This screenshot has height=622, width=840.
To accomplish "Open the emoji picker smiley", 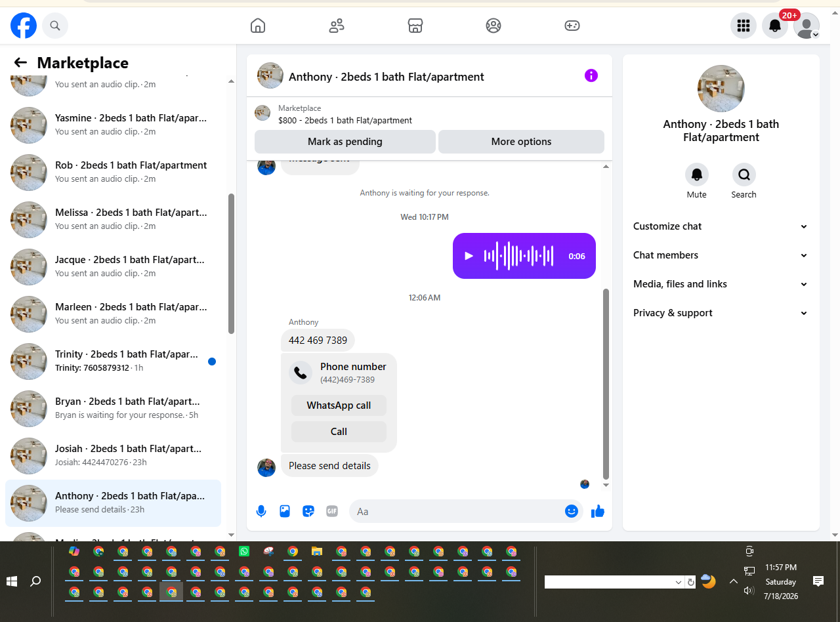I will pyautogui.click(x=572, y=511).
